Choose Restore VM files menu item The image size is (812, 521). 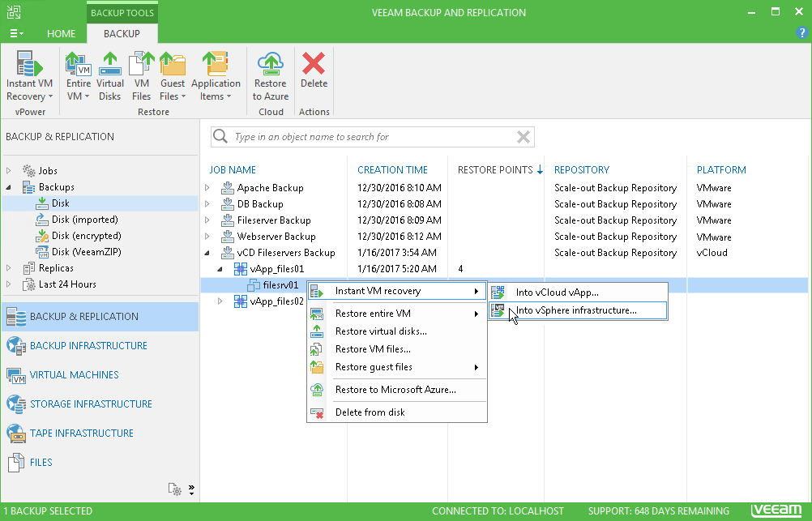[x=397, y=349]
